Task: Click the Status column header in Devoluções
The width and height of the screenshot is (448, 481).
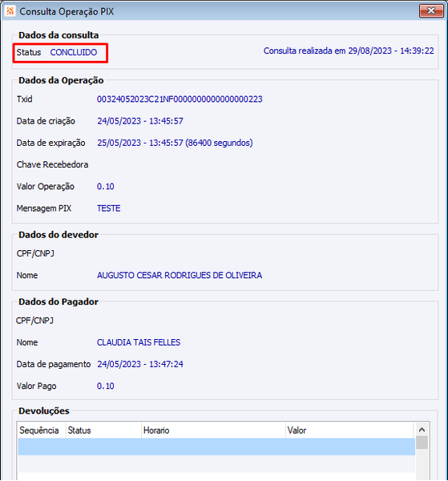Action: pos(103,430)
